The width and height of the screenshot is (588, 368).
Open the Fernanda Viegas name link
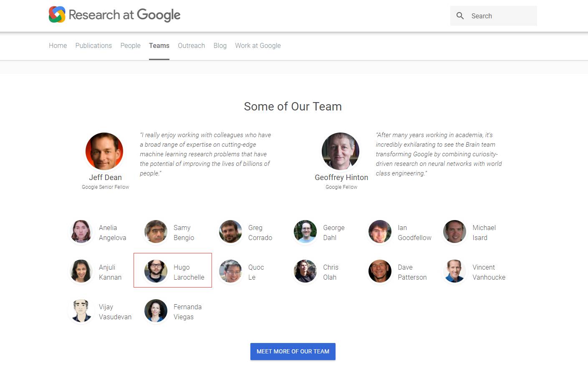pyautogui.click(x=187, y=312)
